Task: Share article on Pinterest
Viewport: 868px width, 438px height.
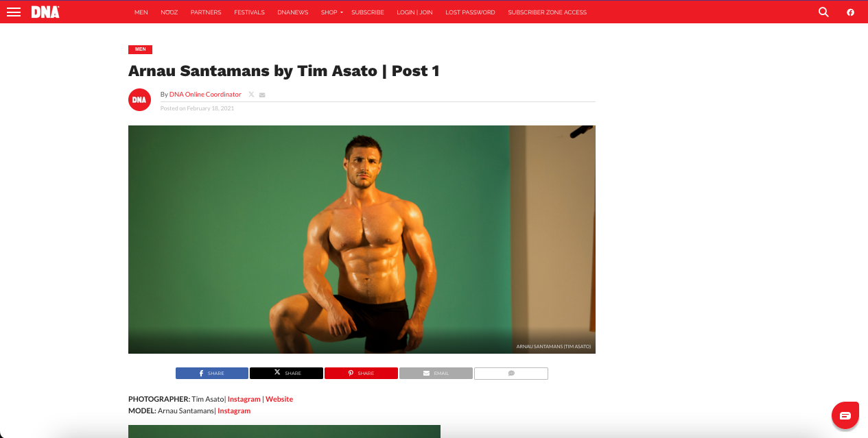Action: coord(361,374)
